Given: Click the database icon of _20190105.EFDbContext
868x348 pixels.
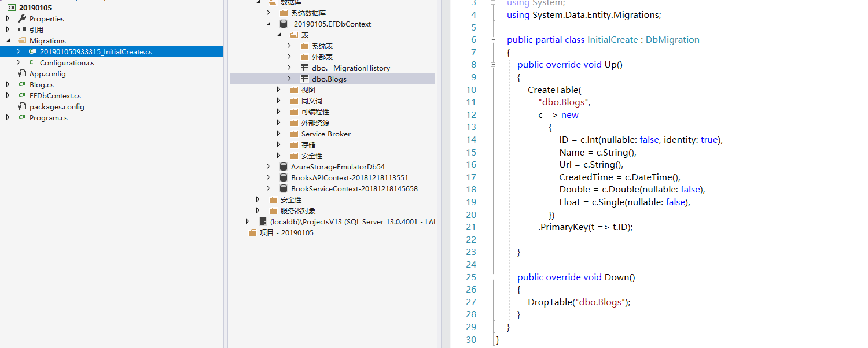Looking at the screenshot, I should click(x=284, y=24).
